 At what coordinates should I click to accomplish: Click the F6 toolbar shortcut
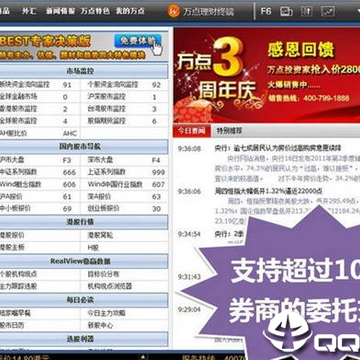click(x=266, y=11)
